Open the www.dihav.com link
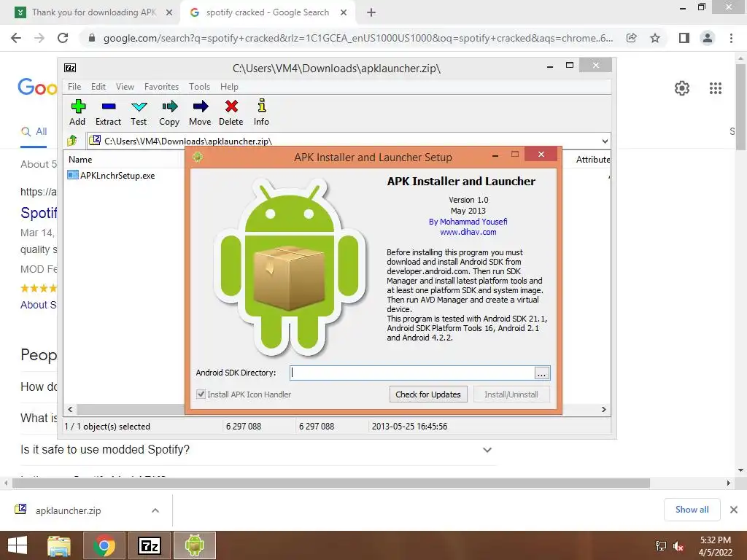Image resolution: width=747 pixels, height=560 pixels. pyautogui.click(x=468, y=232)
